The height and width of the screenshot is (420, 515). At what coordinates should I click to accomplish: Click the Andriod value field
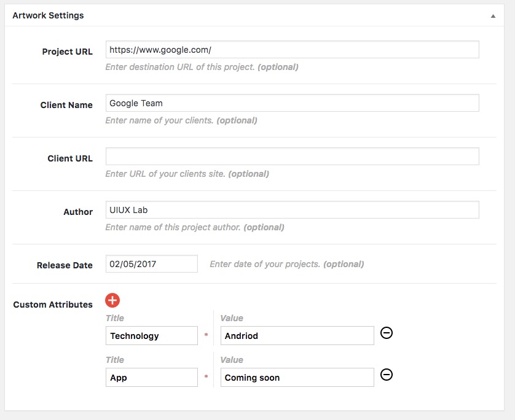coord(297,336)
